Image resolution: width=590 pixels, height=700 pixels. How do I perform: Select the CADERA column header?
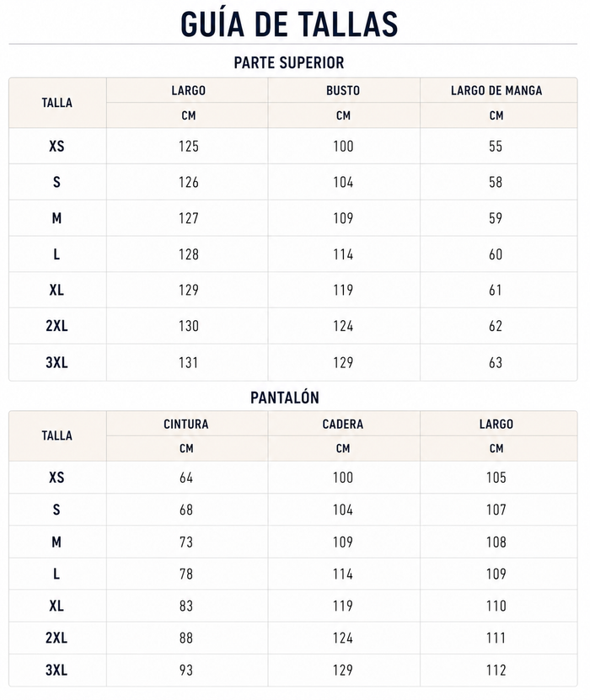[x=343, y=424]
